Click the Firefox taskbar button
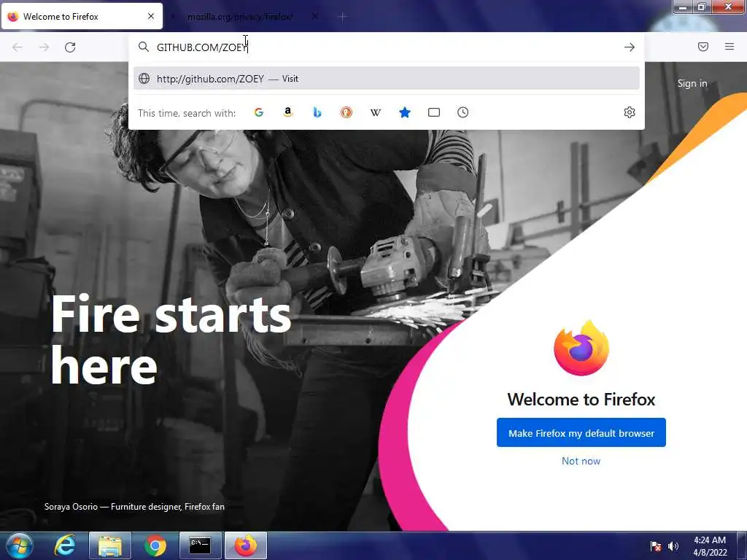The width and height of the screenshot is (747, 560). [x=245, y=545]
